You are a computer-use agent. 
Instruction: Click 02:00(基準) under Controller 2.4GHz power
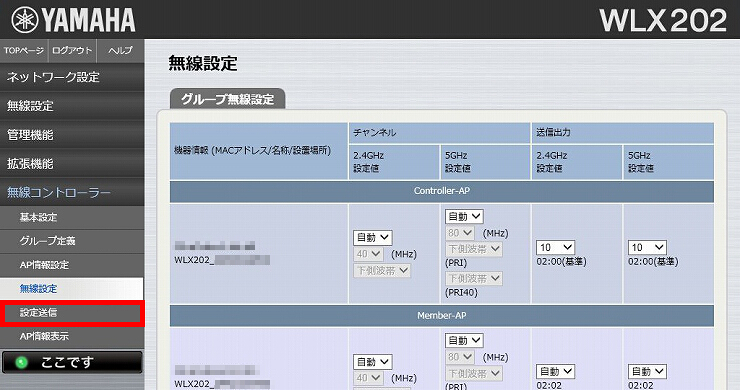coord(561,262)
